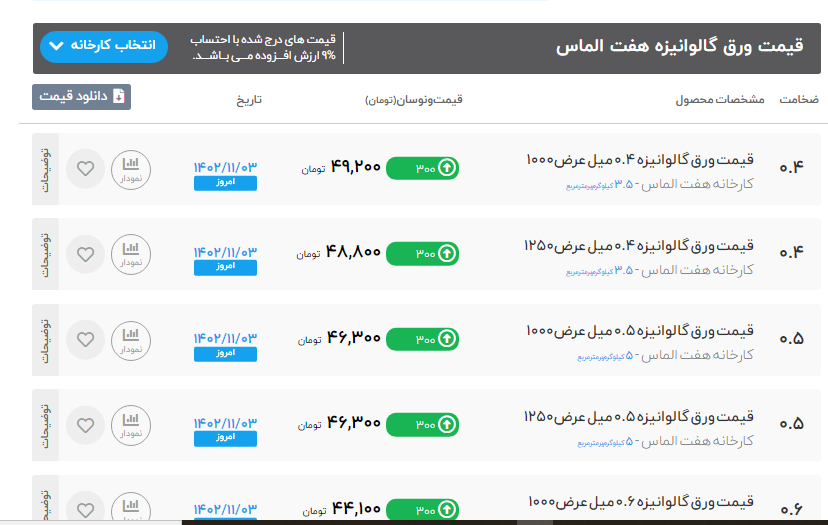This screenshot has height=525, width=828.
Task: Toggle heart for 0.5 mm width 1000 row
Action: point(85,339)
